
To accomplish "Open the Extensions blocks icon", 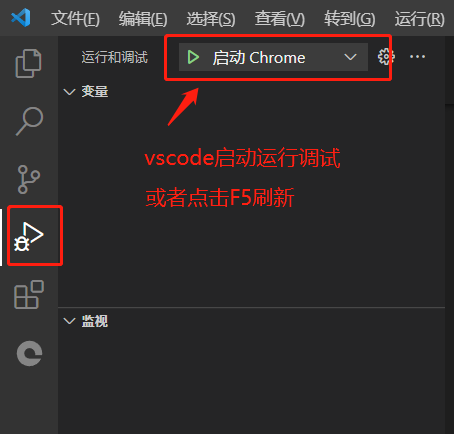I will pos(29,294).
